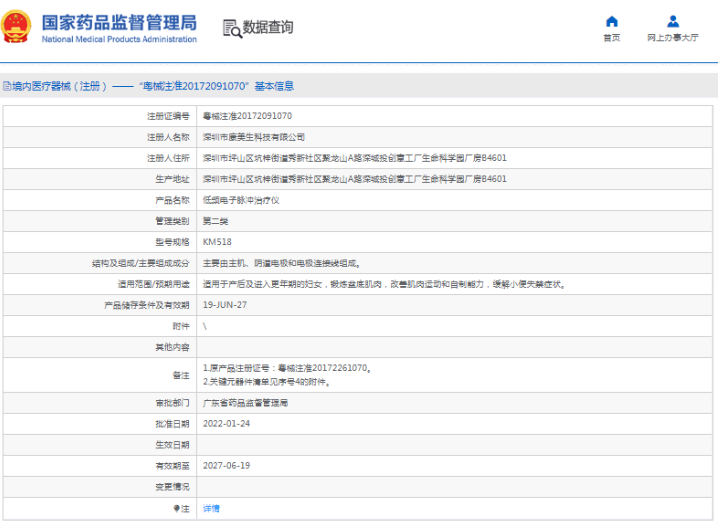Click the 变更情况 row label
Viewport: 720px width, 529px height.
pos(172,487)
